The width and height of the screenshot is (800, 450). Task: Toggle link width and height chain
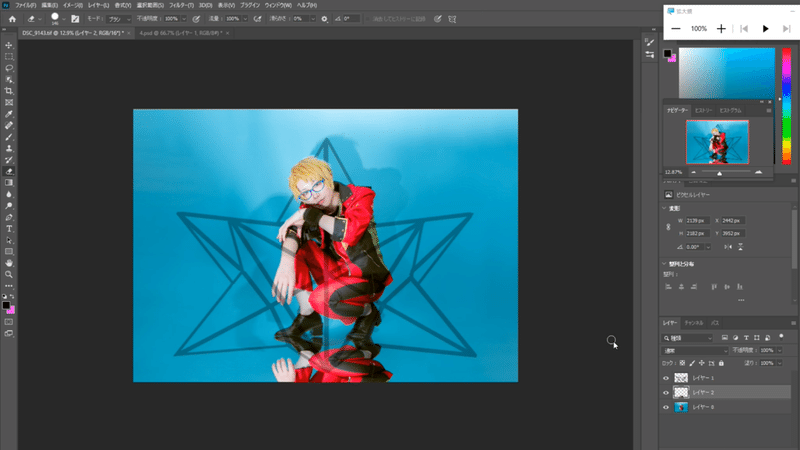pos(668,227)
